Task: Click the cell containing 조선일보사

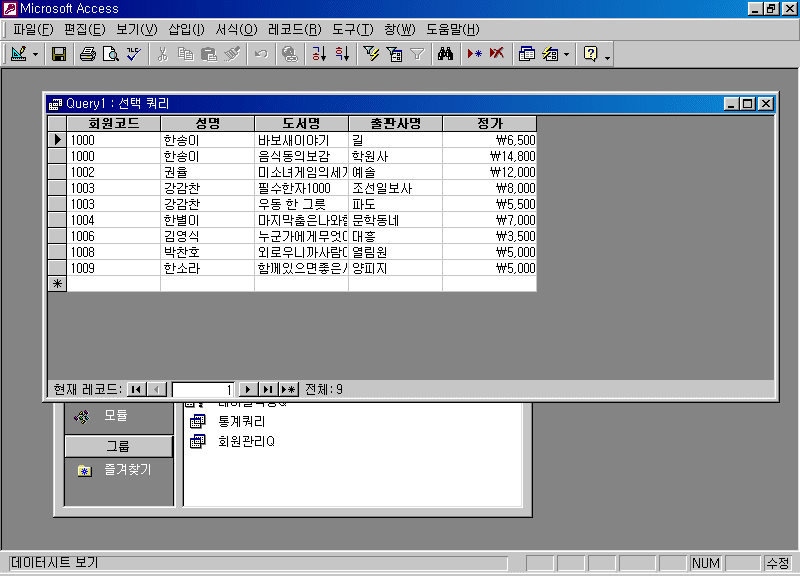Action: 395,188
